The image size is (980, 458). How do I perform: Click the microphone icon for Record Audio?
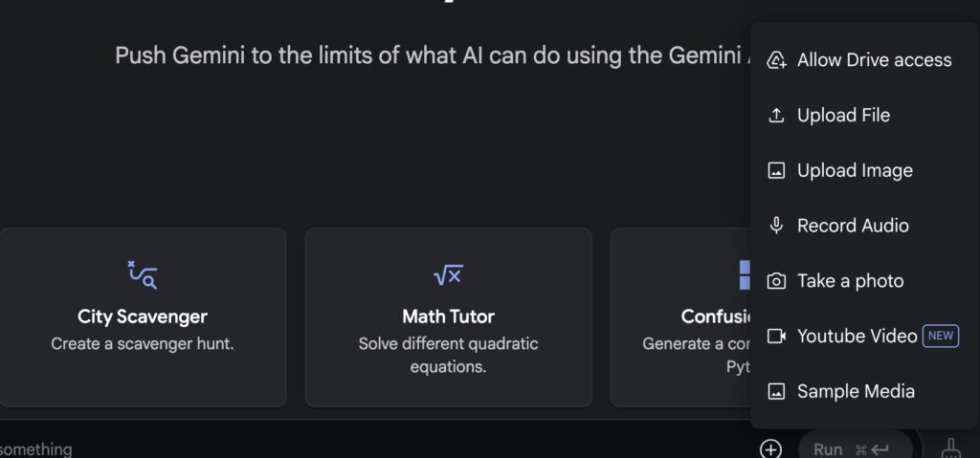coord(776,226)
